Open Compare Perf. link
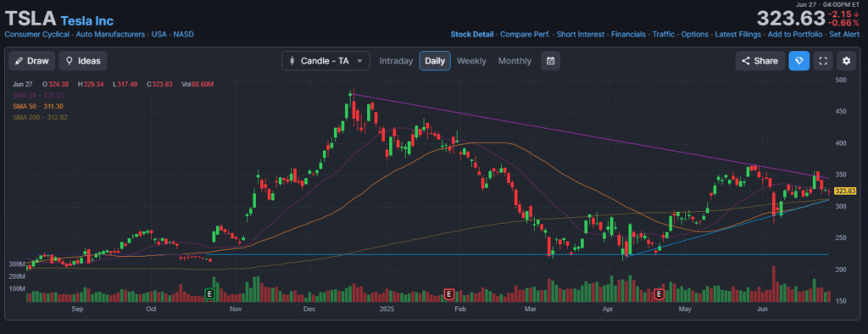868x334 pixels. tap(525, 35)
